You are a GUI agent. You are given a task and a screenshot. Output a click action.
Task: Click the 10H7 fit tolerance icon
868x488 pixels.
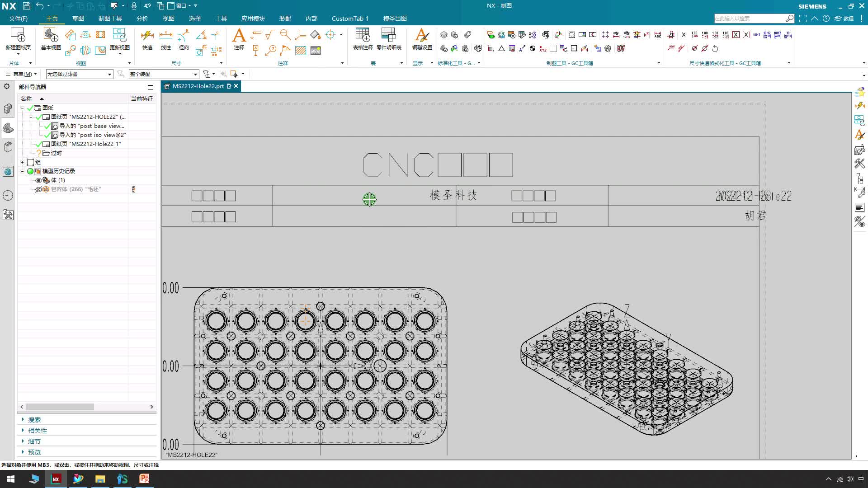click(x=756, y=35)
